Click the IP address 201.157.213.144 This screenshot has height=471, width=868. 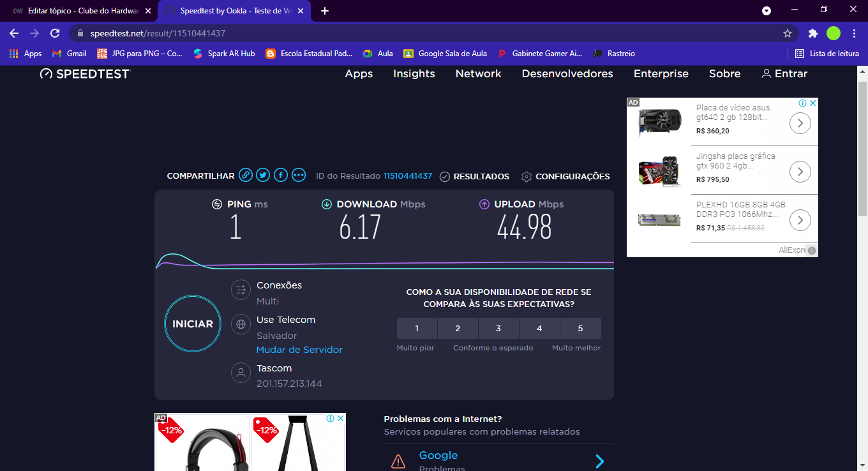pyautogui.click(x=289, y=384)
